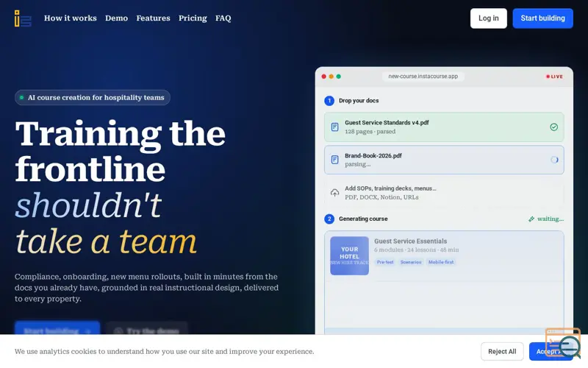588x368 pixels.
Task: Reject all analytics cookies
Action: pos(502,352)
